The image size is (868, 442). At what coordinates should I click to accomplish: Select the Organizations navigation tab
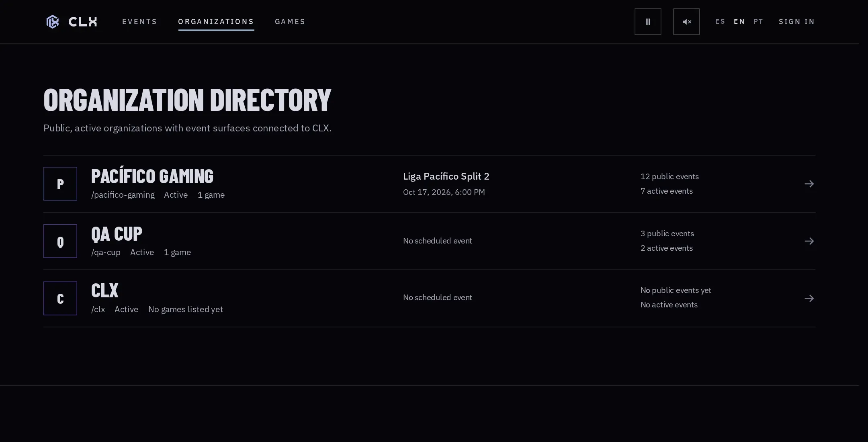coord(216,22)
